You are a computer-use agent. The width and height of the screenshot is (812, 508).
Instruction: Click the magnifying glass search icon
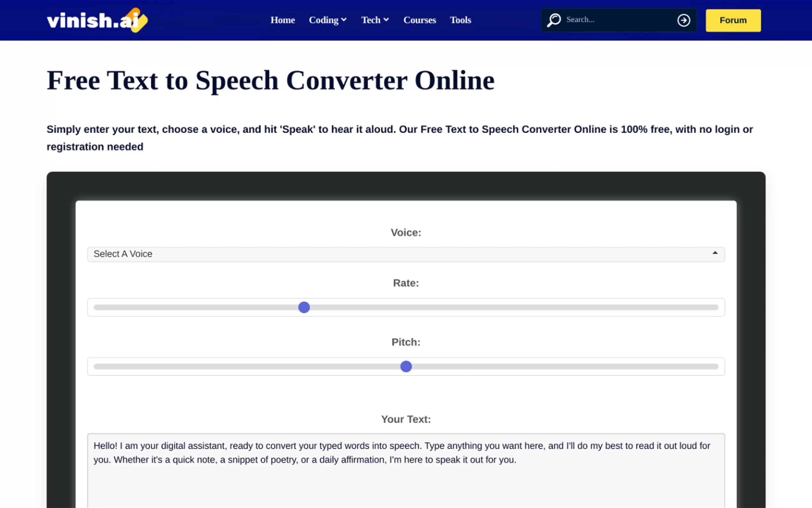click(x=554, y=20)
